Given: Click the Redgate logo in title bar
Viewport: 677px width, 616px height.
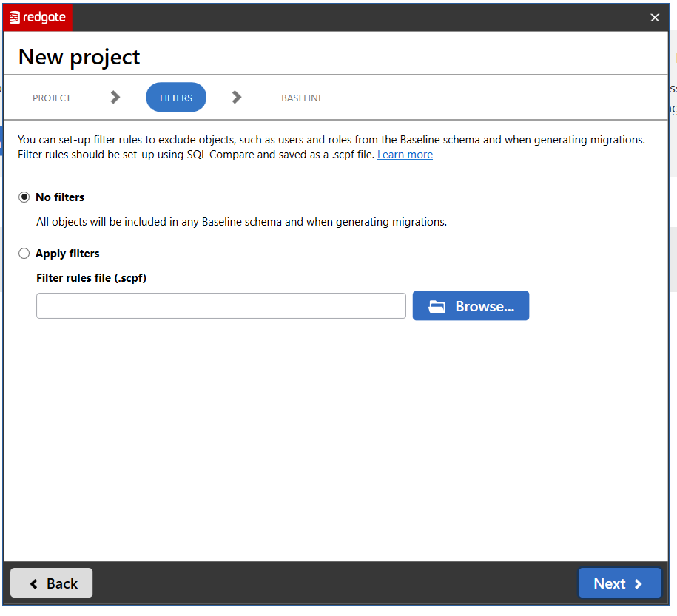Looking at the screenshot, I should [x=38, y=17].
